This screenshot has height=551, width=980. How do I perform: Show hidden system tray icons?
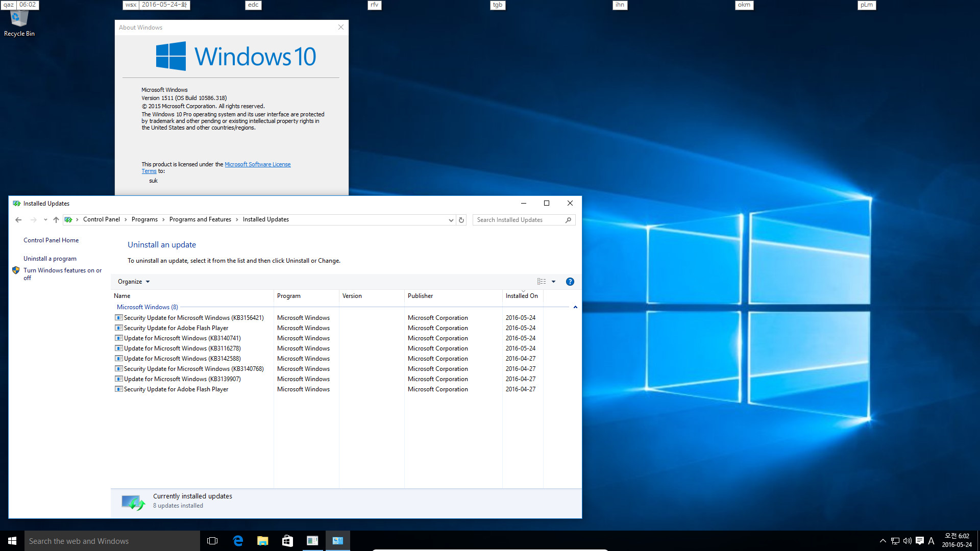point(883,541)
